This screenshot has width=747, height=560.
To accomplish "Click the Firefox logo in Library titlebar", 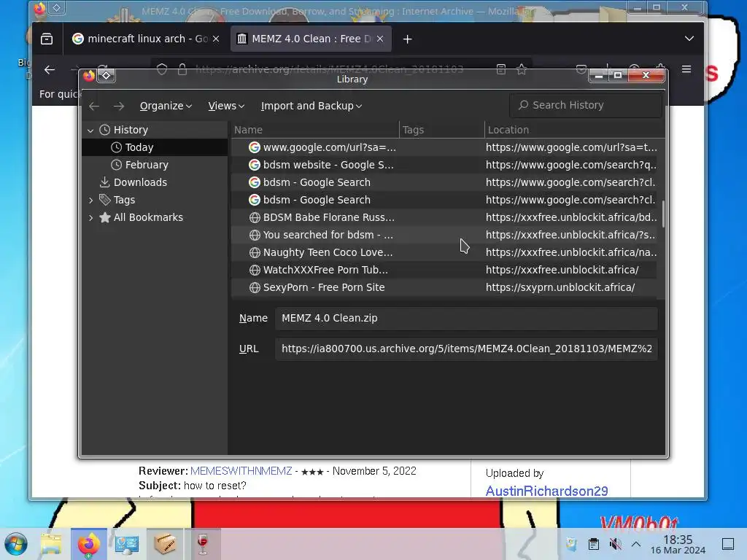I will pyautogui.click(x=88, y=75).
